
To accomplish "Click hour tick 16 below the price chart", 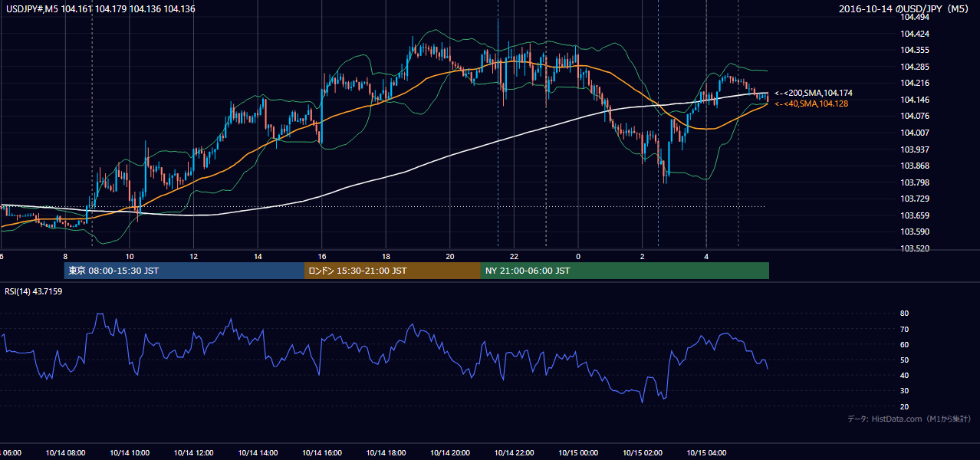I will pos(322,256).
